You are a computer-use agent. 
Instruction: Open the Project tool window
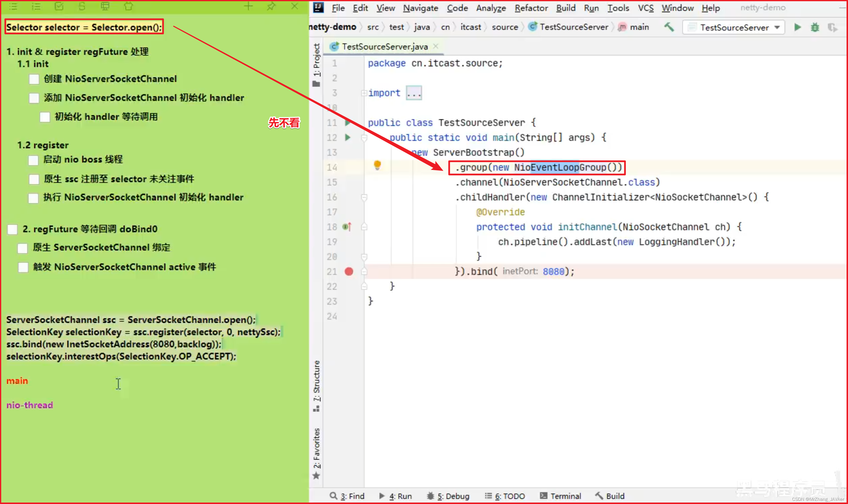coord(316,65)
